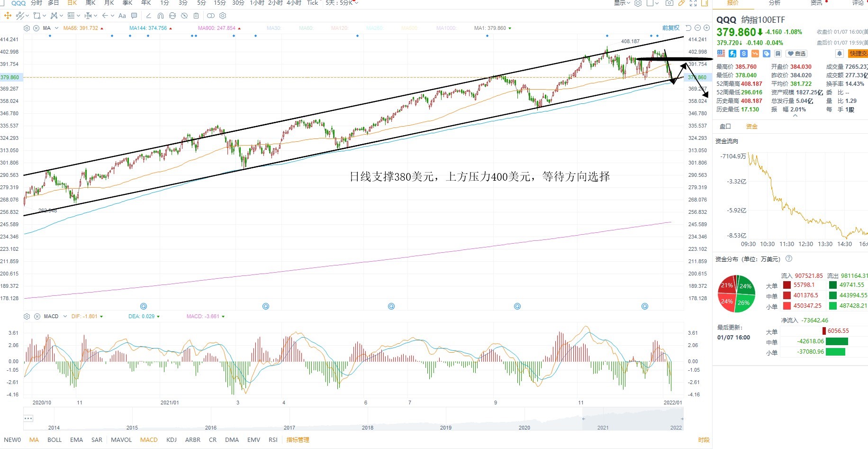Expand arrow marker tool options
Image resolution: width=868 pixels, height=449 pixels.
point(112,16)
